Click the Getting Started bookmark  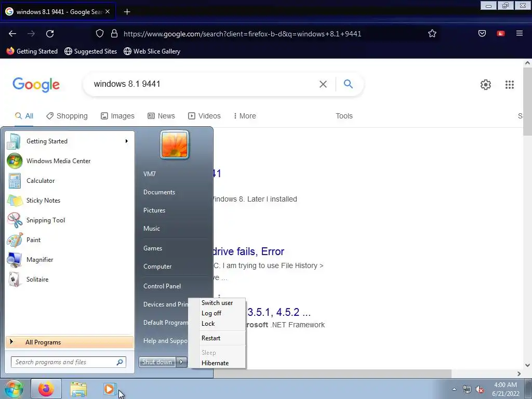coord(32,51)
